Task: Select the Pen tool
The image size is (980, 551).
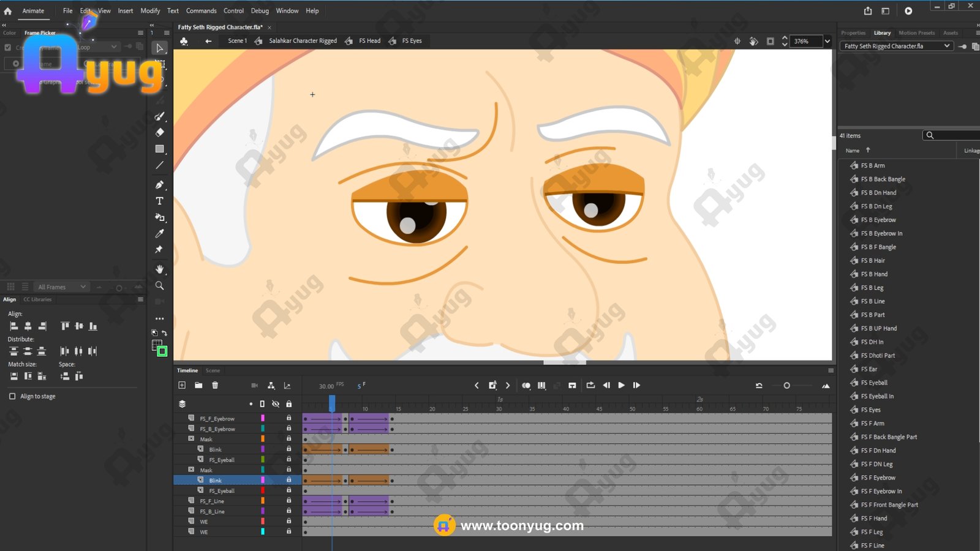Action: point(160,185)
